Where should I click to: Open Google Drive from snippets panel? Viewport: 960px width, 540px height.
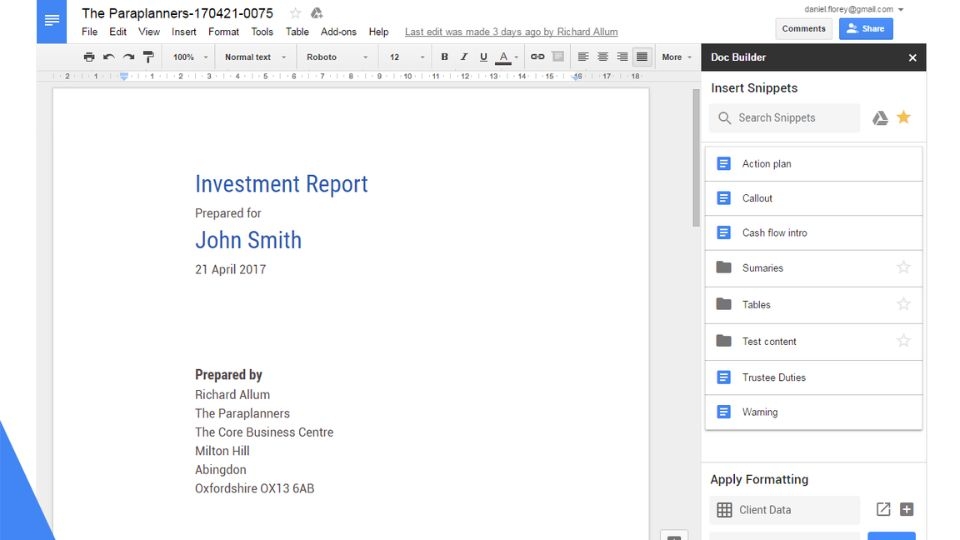880,118
